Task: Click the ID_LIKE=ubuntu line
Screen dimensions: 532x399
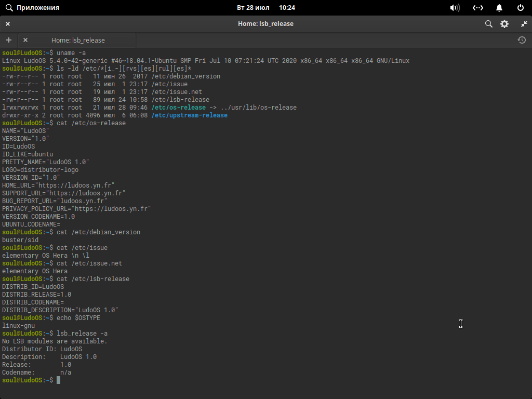Action: point(28,154)
